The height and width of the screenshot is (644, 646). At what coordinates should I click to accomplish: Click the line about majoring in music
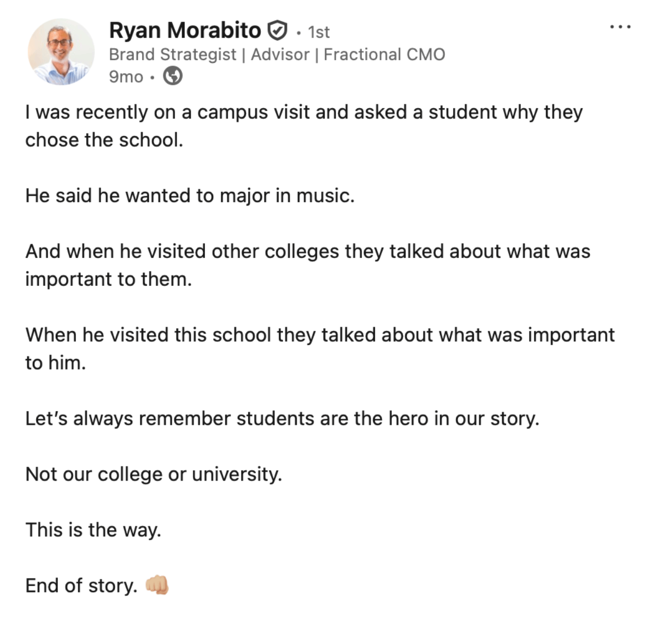pyautogui.click(x=190, y=196)
